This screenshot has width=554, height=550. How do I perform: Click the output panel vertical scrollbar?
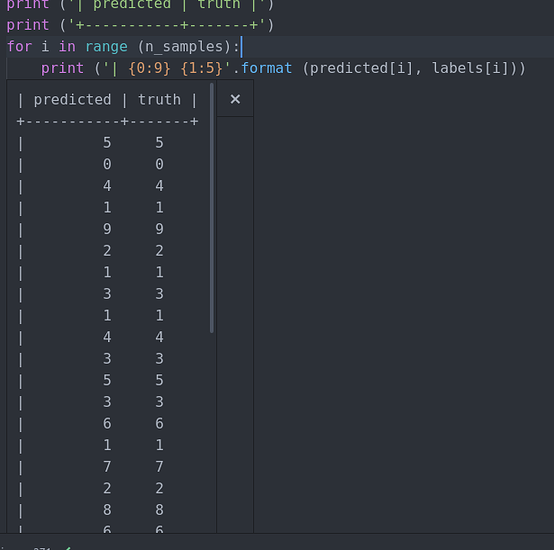[x=212, y=208]
